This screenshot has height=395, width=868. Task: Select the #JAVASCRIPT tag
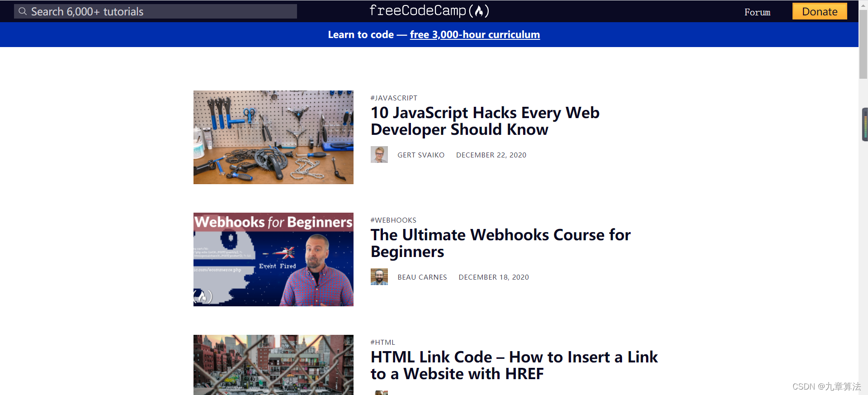[x=394, y=98]
